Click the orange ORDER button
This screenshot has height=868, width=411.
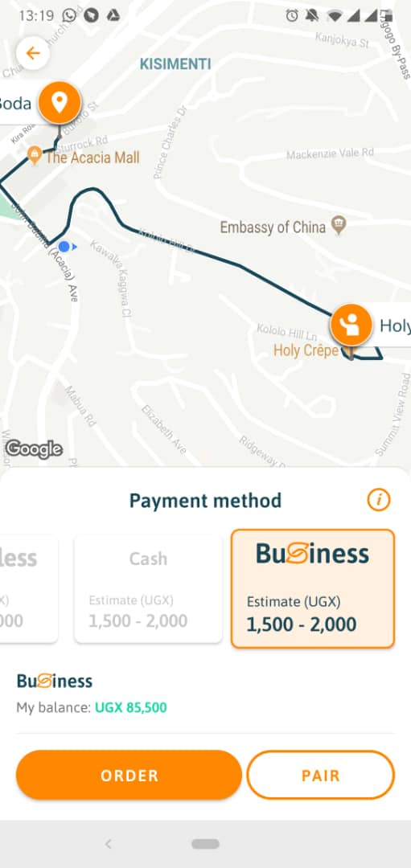[x=129, y=775]
